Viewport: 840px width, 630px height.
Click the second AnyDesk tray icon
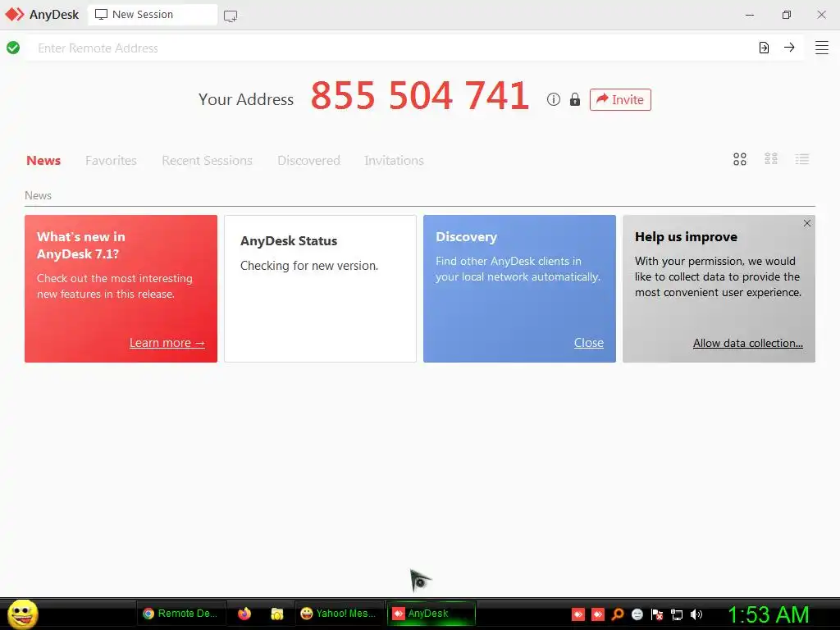[x=598, y=614]
